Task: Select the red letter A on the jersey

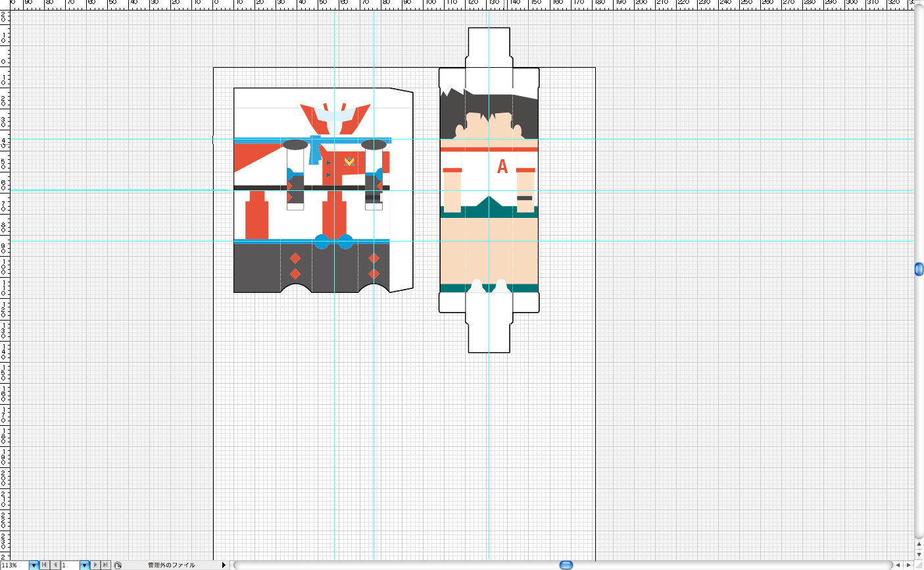Action: 502,167
